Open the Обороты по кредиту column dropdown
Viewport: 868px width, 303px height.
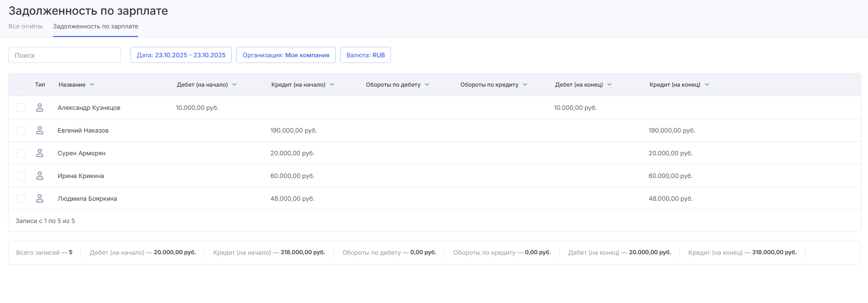pyautogui.click(x=525, y=85)
